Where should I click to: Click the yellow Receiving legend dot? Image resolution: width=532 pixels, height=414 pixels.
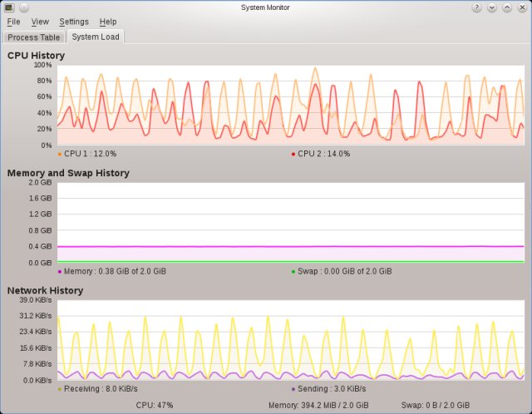point(60,388)
